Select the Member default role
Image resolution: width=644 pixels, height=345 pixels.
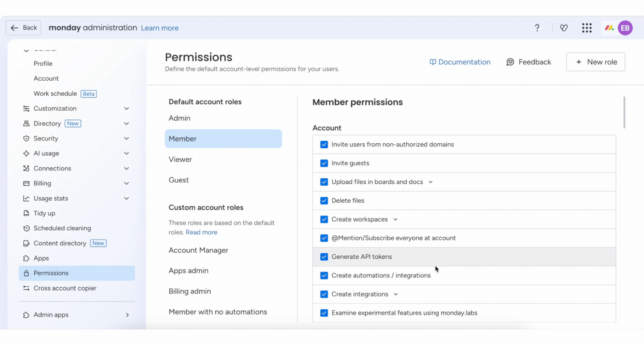(223, 139)
